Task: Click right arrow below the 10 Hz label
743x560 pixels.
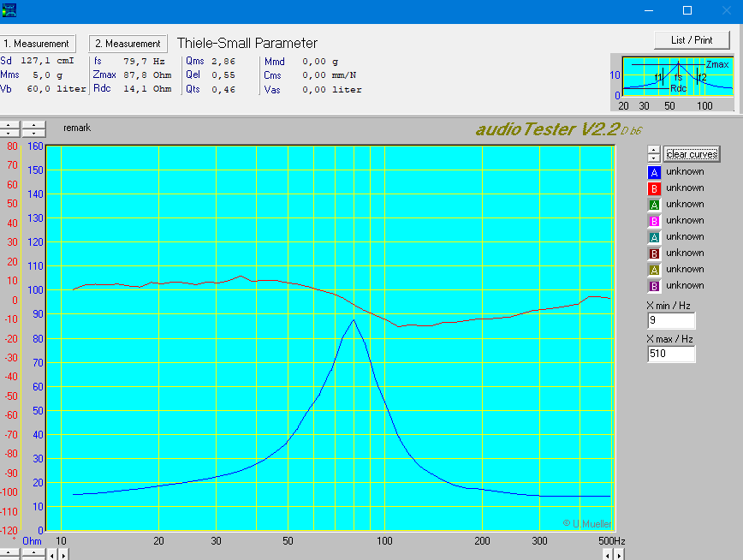Action: pos(63,554)
